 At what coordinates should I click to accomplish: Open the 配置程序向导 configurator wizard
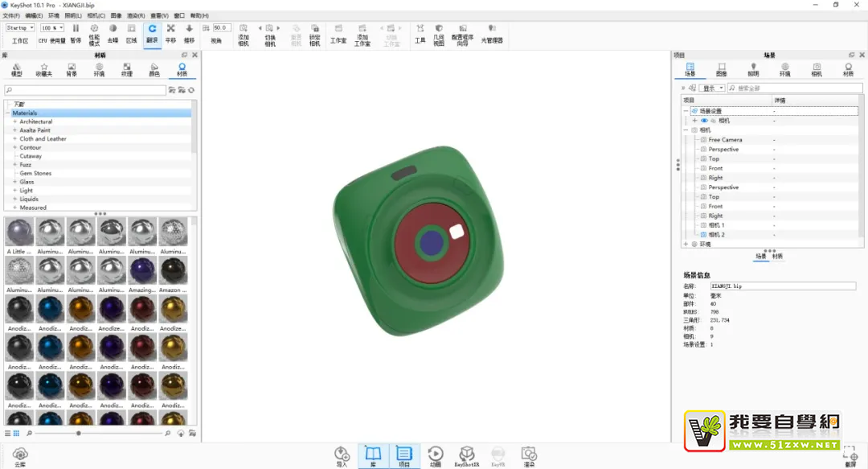(x=462, y=35)
